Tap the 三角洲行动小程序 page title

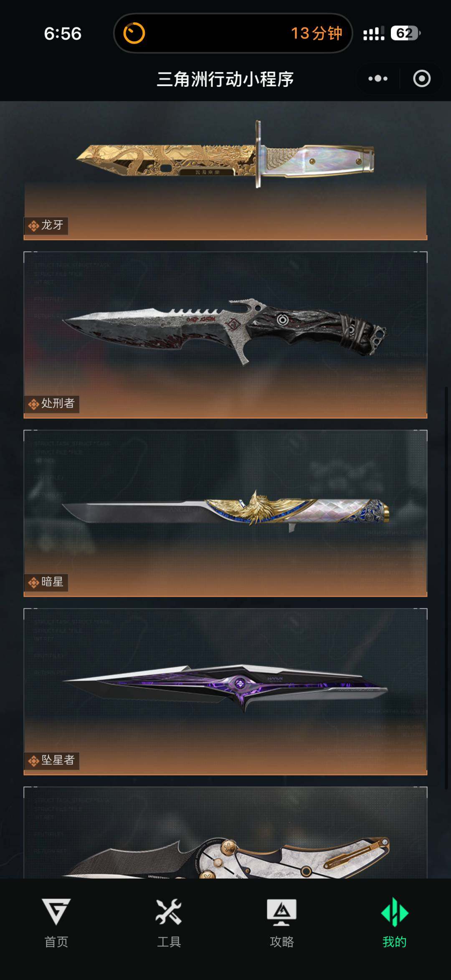[225, 79]
